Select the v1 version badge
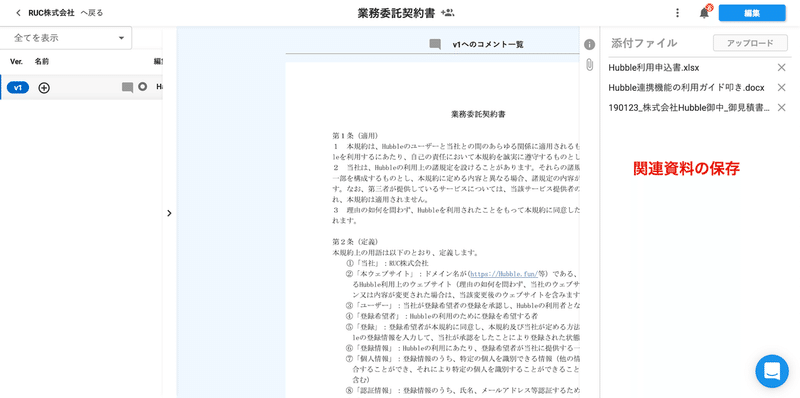 [18, 88]
